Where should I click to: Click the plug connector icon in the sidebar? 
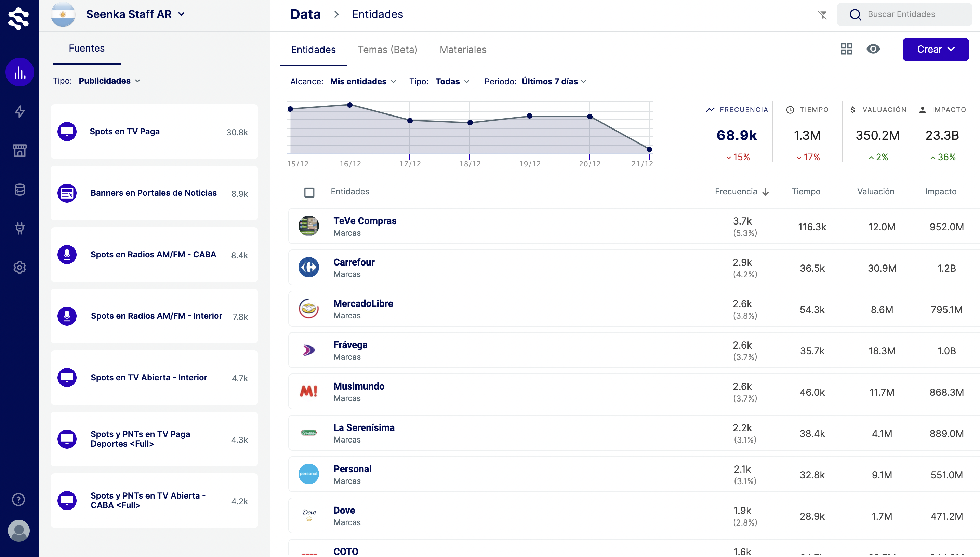19,228
